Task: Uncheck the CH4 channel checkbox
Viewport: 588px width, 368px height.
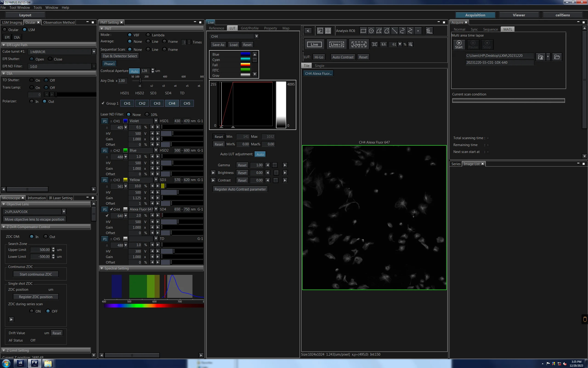Action: click(111, 209)
